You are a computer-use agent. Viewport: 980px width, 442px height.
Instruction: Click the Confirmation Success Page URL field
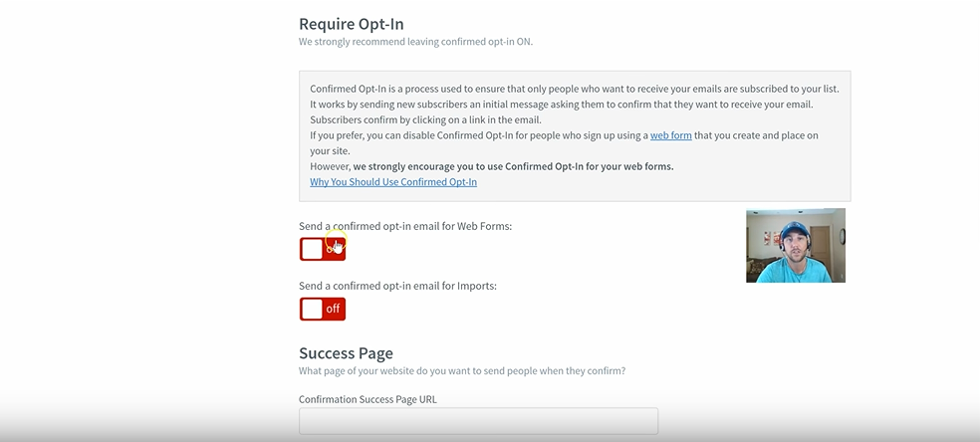(478, 421)
